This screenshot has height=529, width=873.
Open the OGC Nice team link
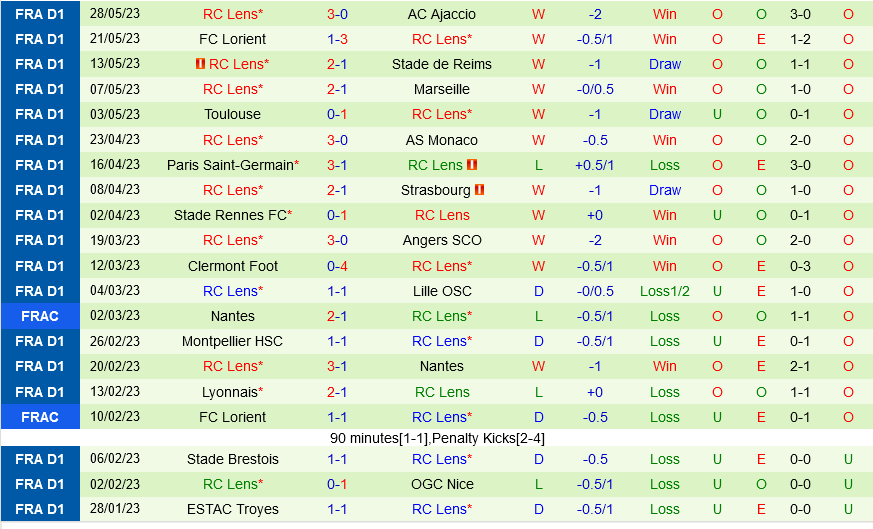[x=441, y=484]
